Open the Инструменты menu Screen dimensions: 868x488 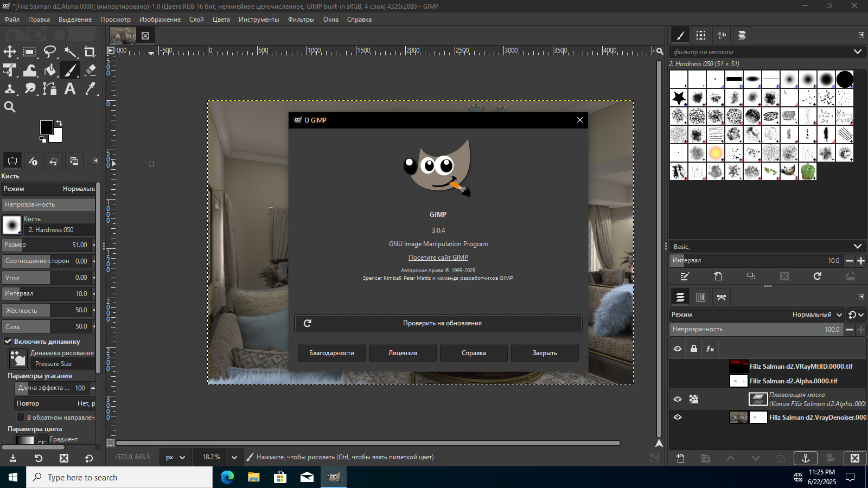[x=259, y=20]
